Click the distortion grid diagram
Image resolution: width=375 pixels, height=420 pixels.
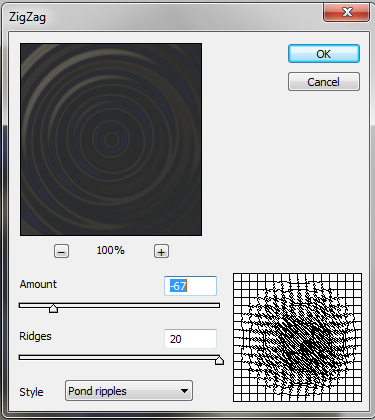297,337
